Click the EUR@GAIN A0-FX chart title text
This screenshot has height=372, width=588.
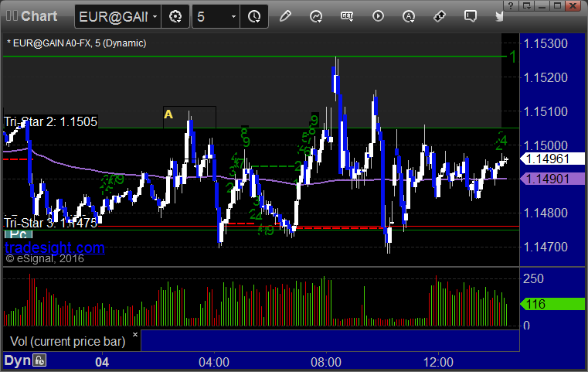click(76, 43)
